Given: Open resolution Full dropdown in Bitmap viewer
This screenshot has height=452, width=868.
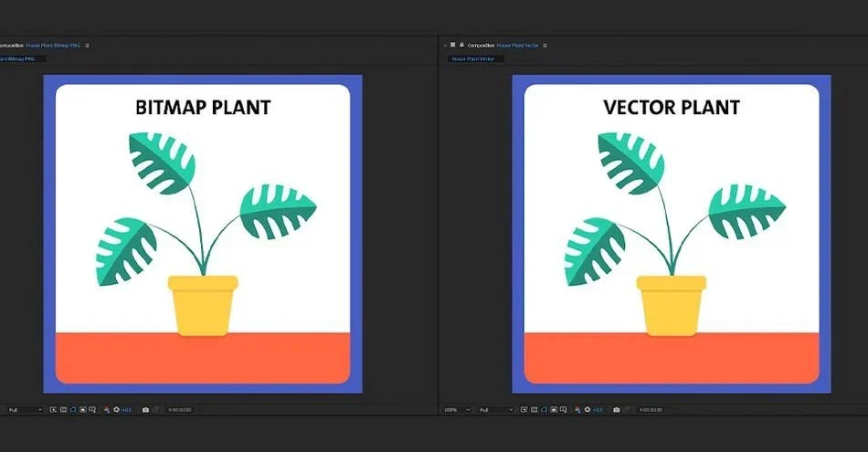Looking at the screenshot, I should click(23, 410).
